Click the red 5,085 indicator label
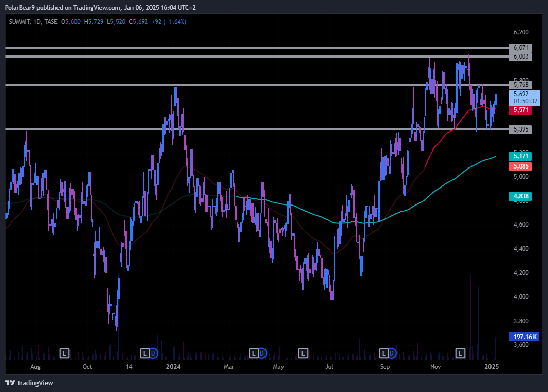 pyautogui.click(x=520, y=166)
